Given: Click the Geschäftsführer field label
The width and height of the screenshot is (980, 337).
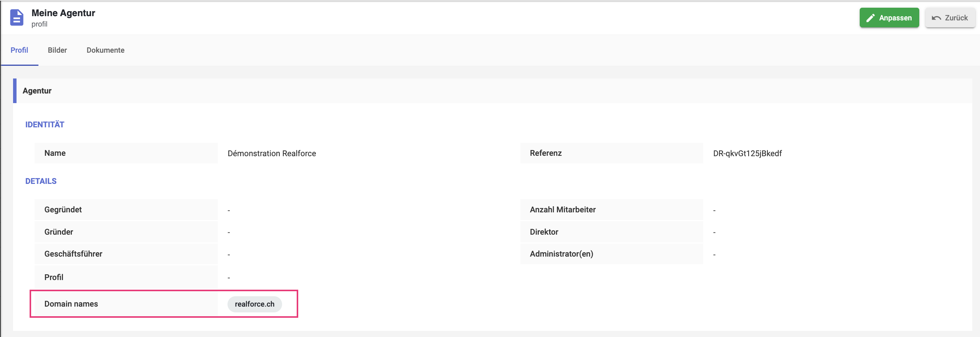Looking at the screenshot, I should [x=73, y=254].
